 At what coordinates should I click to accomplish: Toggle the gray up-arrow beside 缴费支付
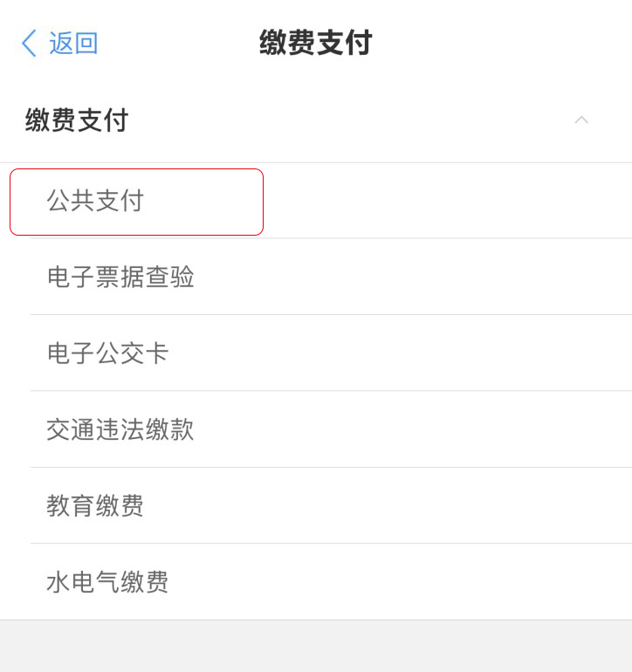[x=581, y=120]
